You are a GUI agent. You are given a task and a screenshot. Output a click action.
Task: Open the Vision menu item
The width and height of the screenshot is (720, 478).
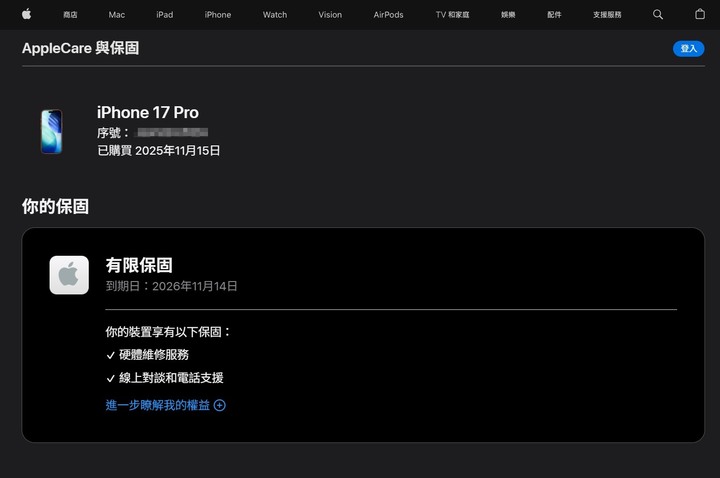click(330, 15)
